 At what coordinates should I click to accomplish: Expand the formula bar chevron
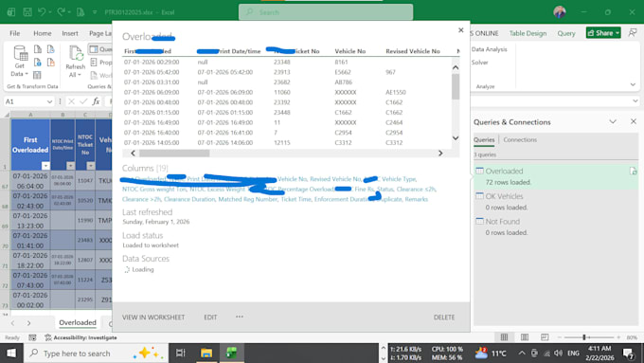click(x=635, y=101)
